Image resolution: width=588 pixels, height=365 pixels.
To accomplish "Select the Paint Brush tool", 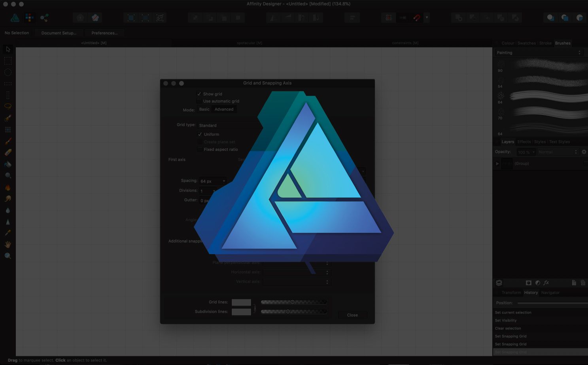I will 8,141.
